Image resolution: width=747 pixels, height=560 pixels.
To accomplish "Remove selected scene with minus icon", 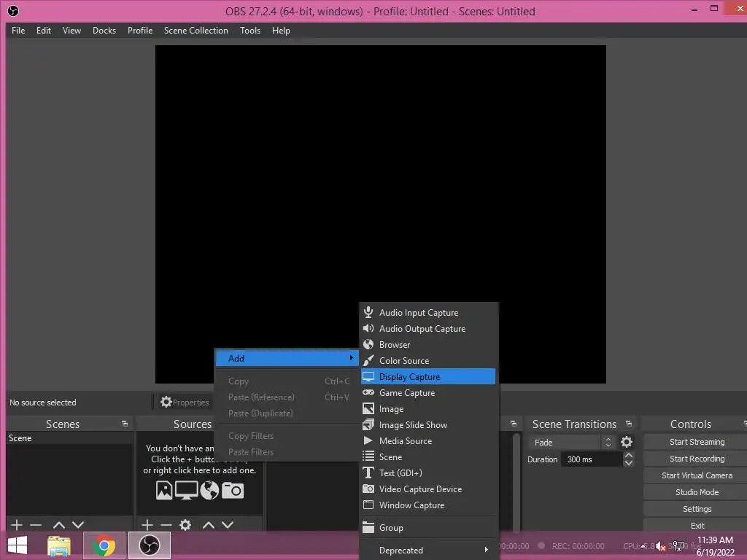I will [x=36, y=525].
